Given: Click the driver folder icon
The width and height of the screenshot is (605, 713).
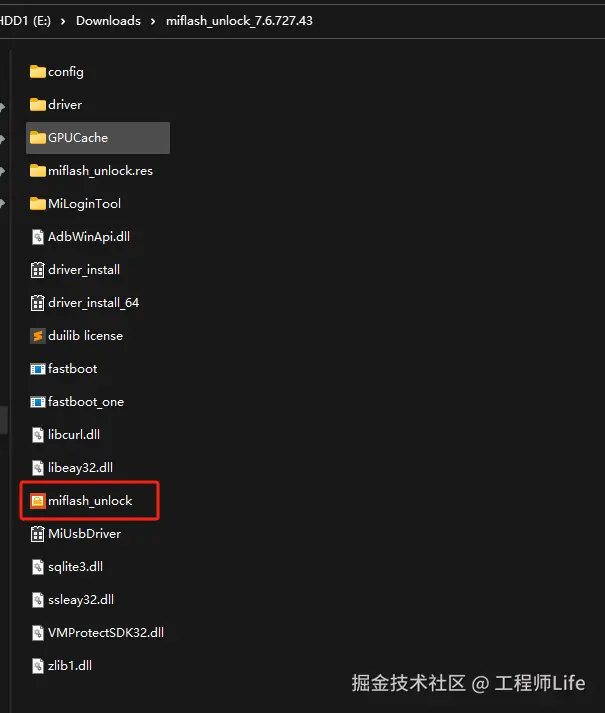Looking at the screenshot, I should click(x=38, y=105).
